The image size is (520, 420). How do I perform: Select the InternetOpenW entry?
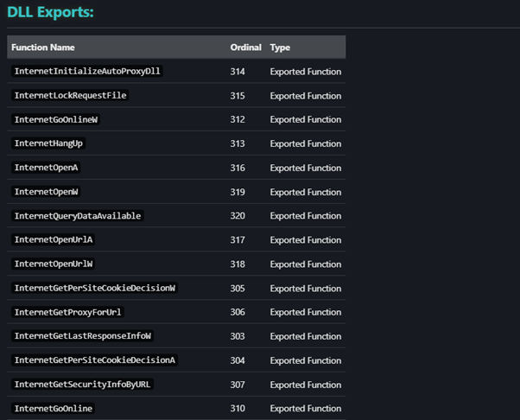pyautogui.click(x=47, y=192)
